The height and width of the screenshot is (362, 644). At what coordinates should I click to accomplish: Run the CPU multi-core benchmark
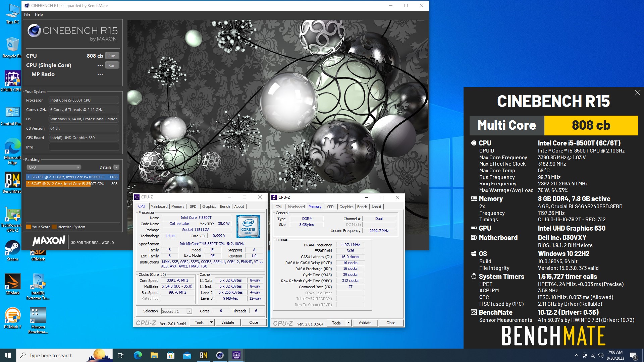click(x=112, y=56)
